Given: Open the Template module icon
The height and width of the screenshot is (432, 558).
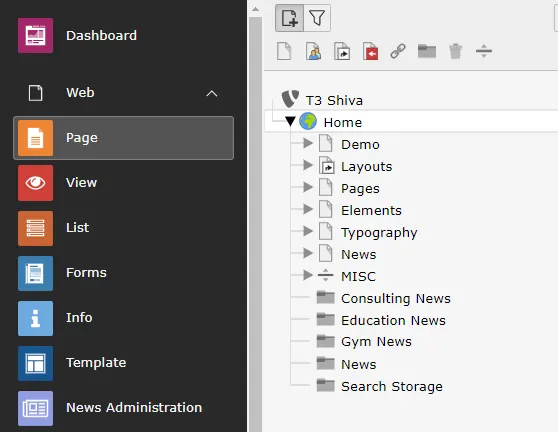Looking at the screenshot, I should coord(35,363).
